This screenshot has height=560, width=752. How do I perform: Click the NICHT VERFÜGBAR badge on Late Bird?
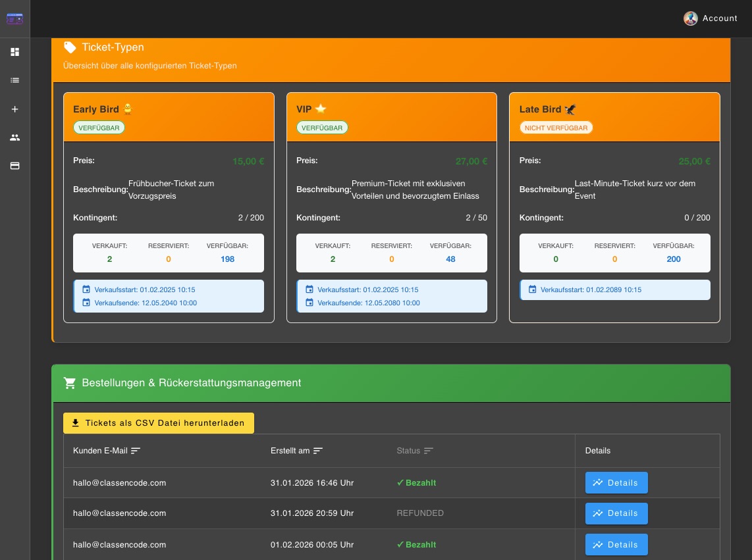tap(556, 128)
